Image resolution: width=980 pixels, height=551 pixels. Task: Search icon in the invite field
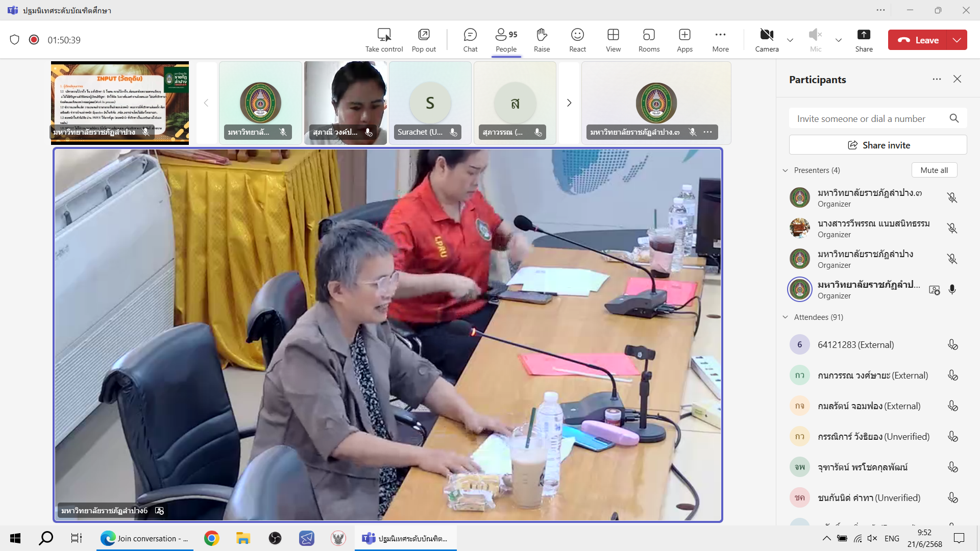pos(954,118)
